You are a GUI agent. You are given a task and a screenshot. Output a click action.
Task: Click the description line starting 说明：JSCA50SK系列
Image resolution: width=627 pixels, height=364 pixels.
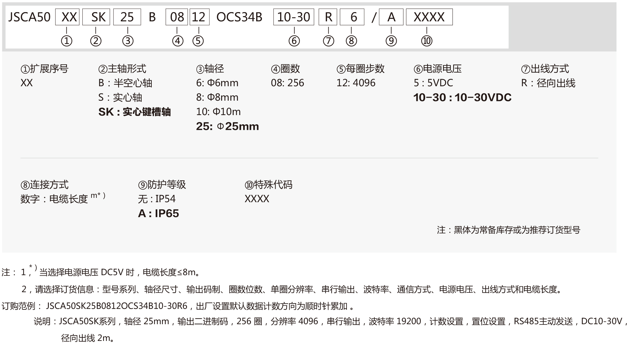click(x=331, y=321)
